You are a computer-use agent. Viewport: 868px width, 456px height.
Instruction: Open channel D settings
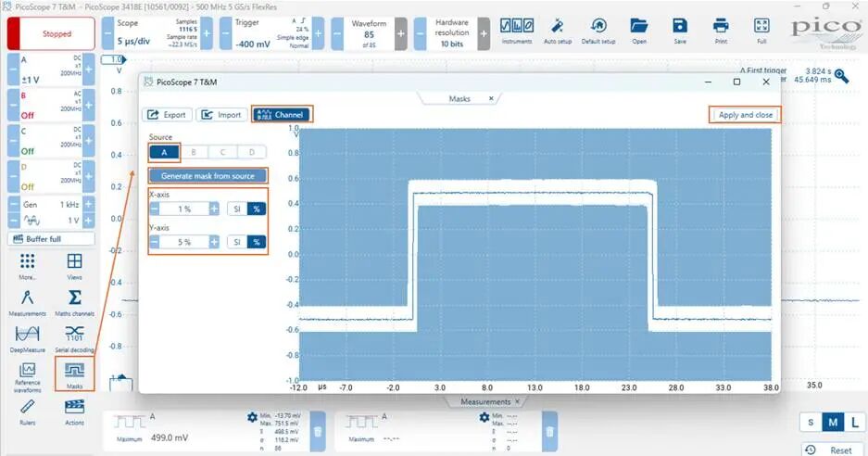tap(51, 177)
